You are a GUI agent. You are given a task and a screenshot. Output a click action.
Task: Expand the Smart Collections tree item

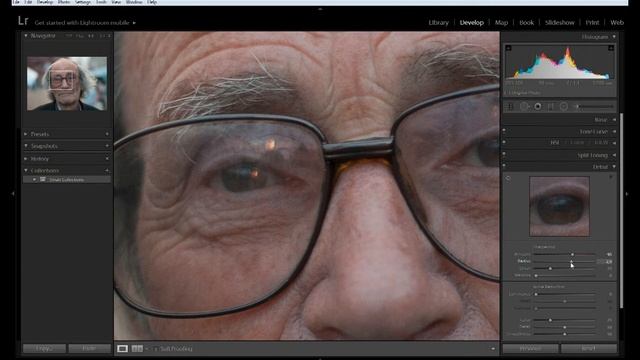(x=34, y=180)
